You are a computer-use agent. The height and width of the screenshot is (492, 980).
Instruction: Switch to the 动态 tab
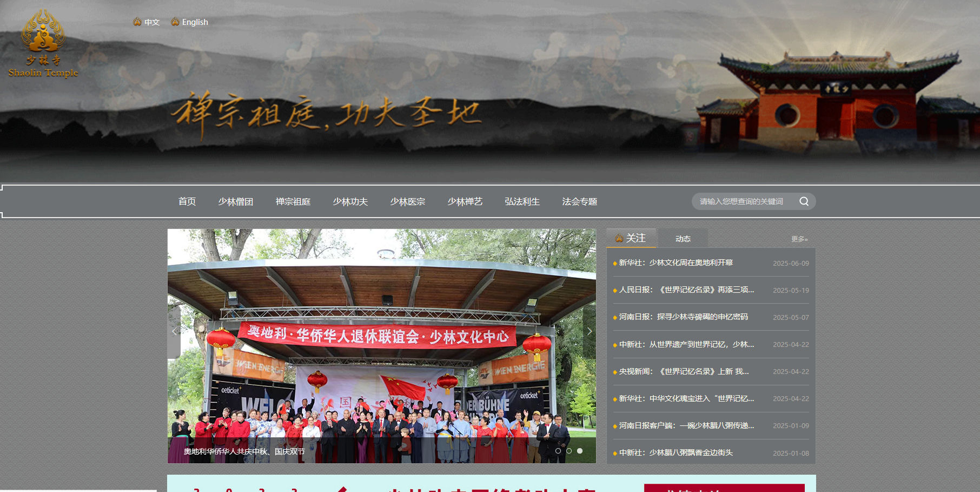pyautogui.click(x=683, y=238)
